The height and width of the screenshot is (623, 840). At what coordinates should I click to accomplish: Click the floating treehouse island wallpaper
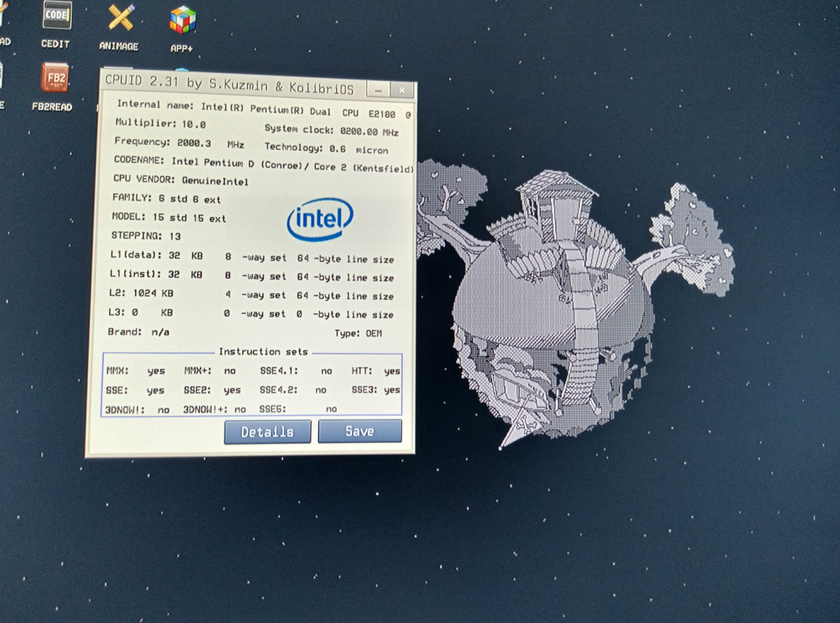[x=566, y=302]
